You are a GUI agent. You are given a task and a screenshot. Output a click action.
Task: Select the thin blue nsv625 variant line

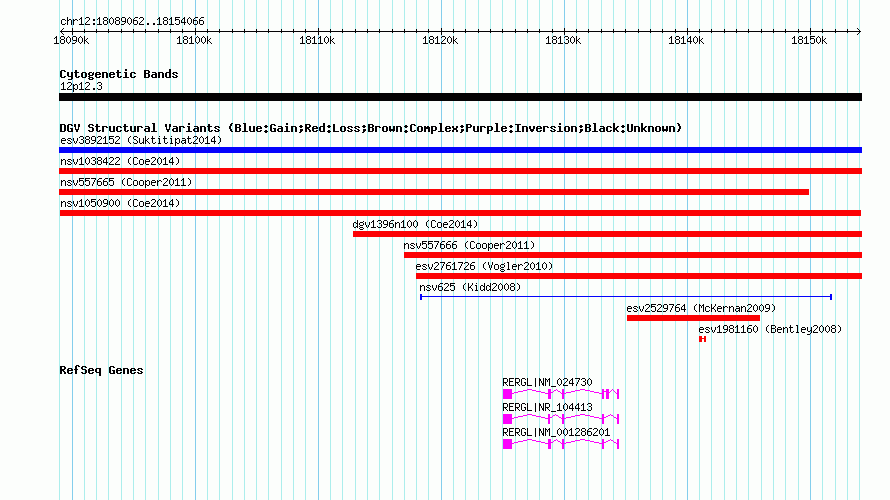[x=626, y=297]
